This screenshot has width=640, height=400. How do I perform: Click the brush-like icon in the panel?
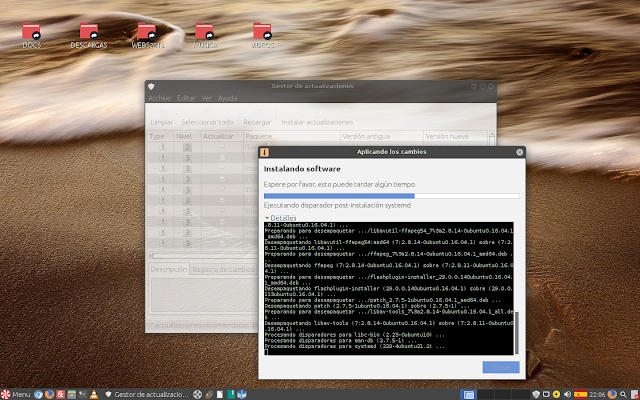[209, 394]
